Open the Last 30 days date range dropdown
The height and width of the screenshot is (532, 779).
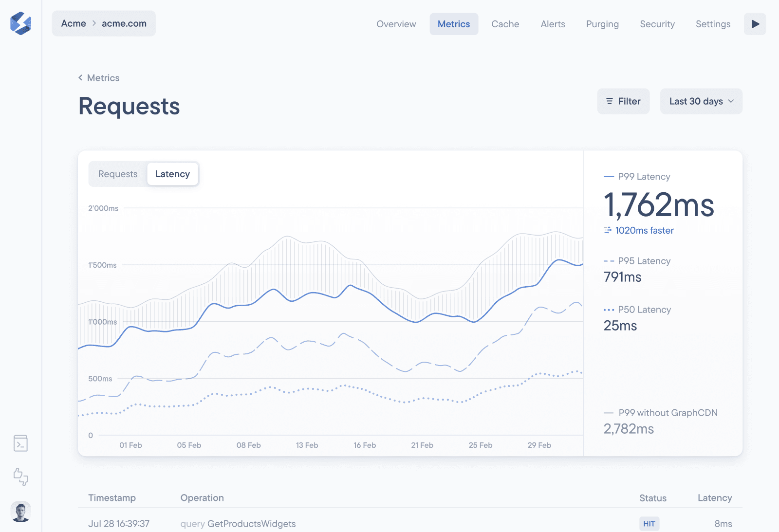click(701, 101)
